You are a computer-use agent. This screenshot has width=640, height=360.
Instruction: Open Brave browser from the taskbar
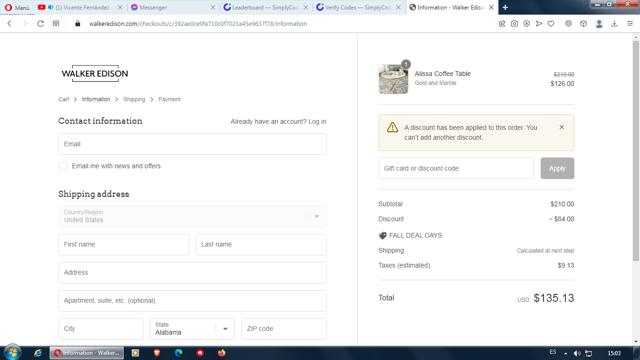click(157, 353)
